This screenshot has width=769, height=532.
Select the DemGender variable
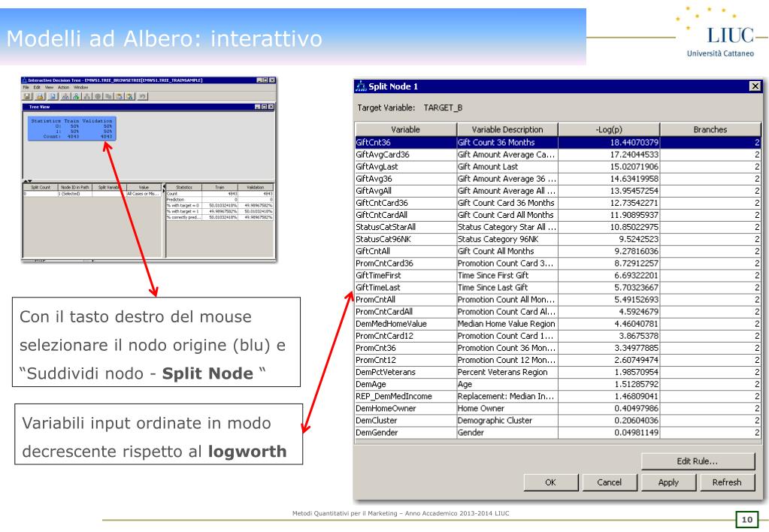(x=406, y=433)
